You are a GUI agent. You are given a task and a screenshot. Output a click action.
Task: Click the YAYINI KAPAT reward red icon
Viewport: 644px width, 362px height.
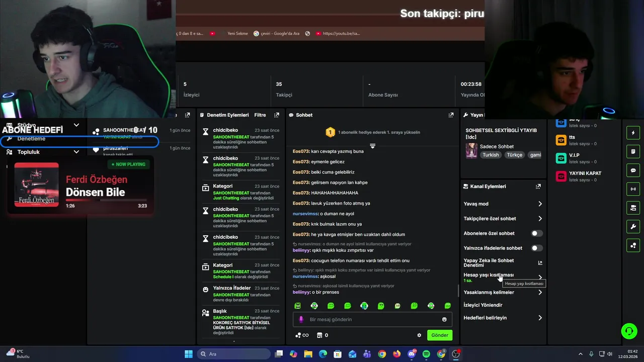pyautogui.click(x=561, y=176)
